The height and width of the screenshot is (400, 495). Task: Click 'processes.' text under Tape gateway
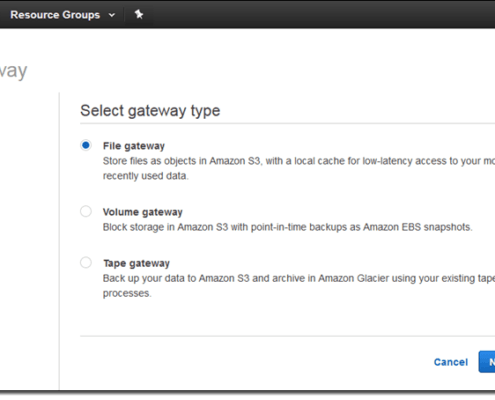coord(127,293)
